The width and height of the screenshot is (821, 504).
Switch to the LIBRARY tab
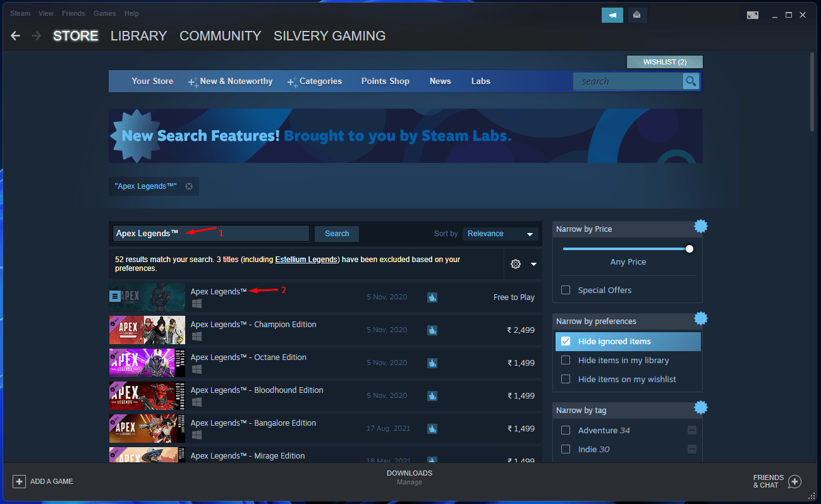[139, 36]
